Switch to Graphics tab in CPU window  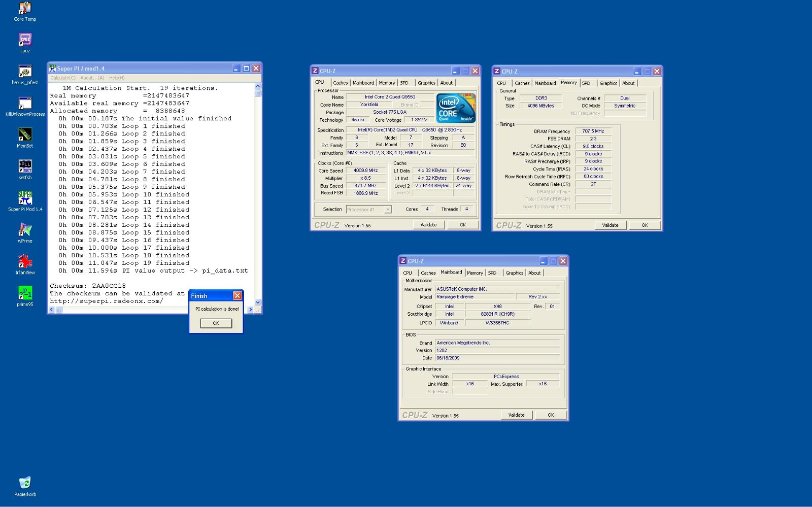[x=426, y=83]
